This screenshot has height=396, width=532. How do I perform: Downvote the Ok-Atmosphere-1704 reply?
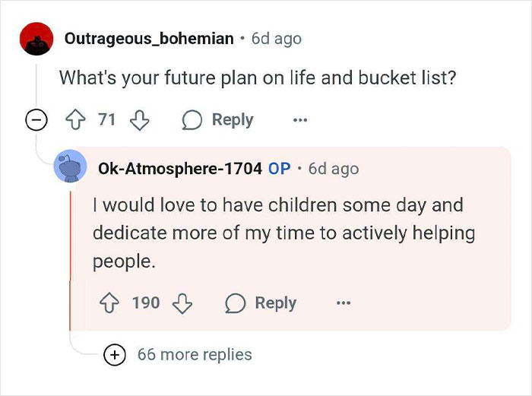click(182, 303)
